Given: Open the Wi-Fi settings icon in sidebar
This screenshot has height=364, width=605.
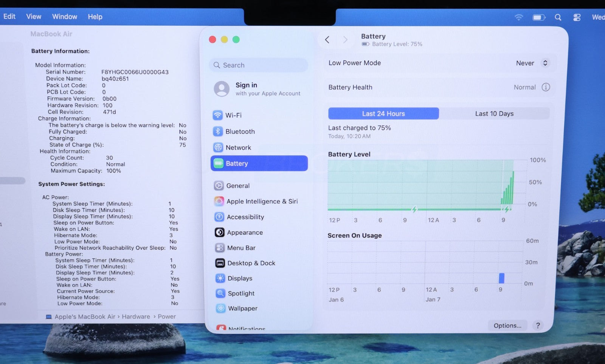Looking at the screenshot, I should tap(217, 115).
